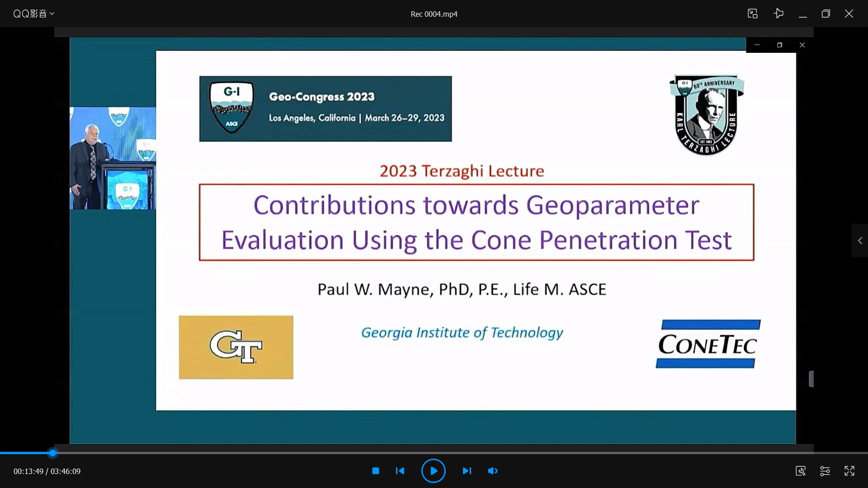Enable mini-player window mode

pyautogui.click(x=753, y=14)
